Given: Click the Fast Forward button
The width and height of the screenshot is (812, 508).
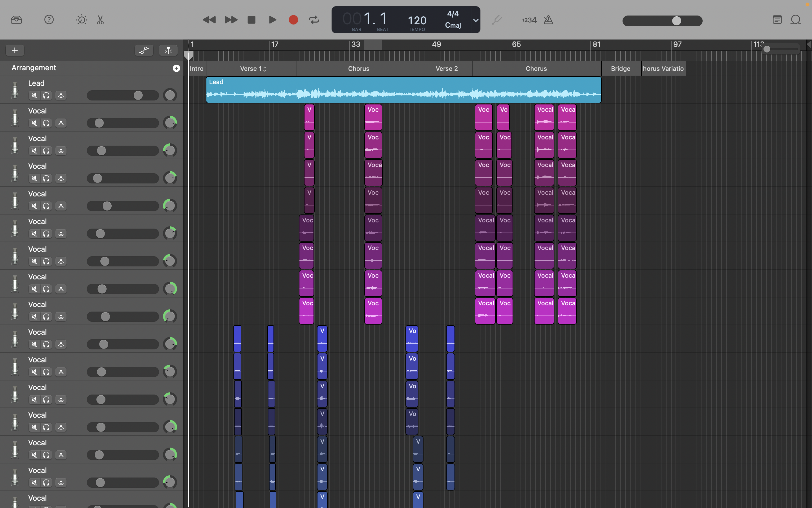Looking at the screenshot, I should 231,20.
